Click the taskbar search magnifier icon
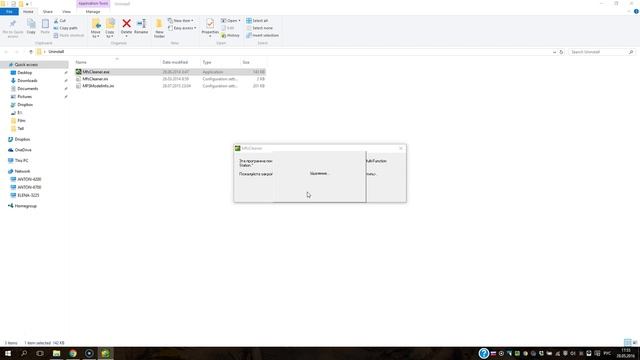 pos(24,353)
